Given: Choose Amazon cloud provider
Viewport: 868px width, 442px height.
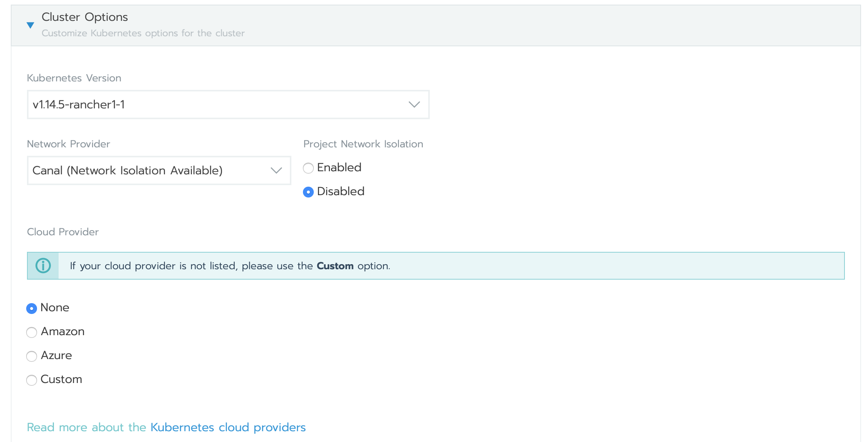Looking at the screenshot, I should tap(32, 332).
